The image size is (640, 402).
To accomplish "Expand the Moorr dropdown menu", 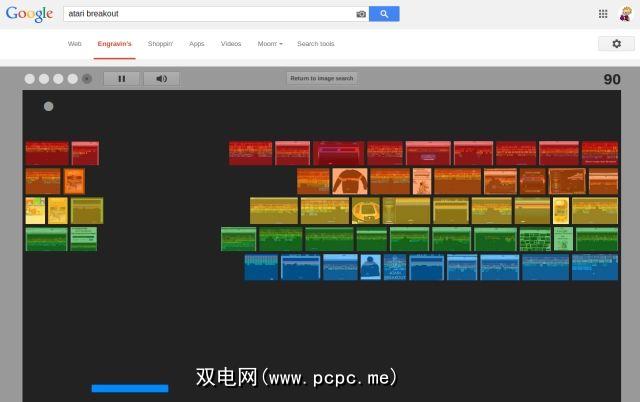I will click(x=270, y=44).
